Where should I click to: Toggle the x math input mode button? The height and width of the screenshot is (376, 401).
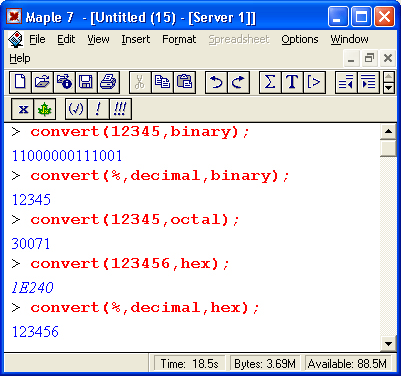[22, 109]
